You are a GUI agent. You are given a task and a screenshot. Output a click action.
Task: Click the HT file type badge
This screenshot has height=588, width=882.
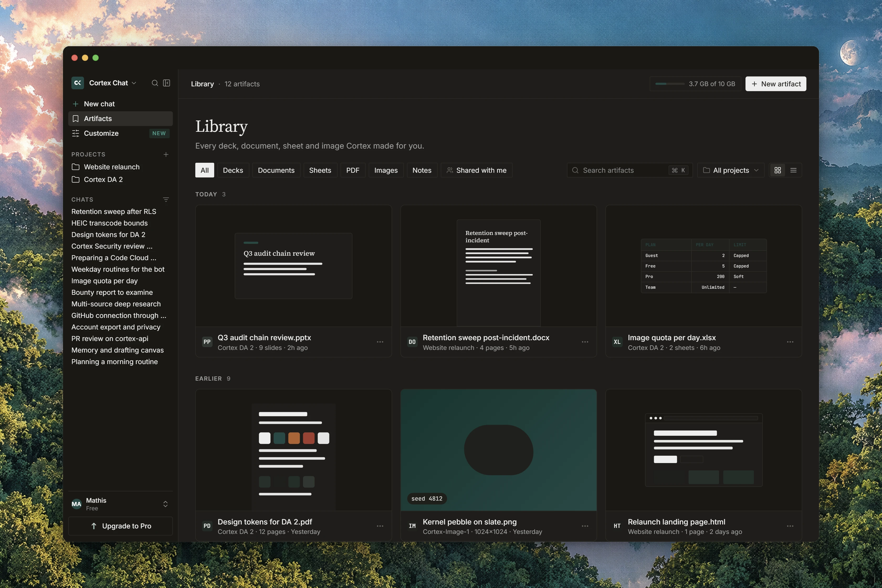617,526
